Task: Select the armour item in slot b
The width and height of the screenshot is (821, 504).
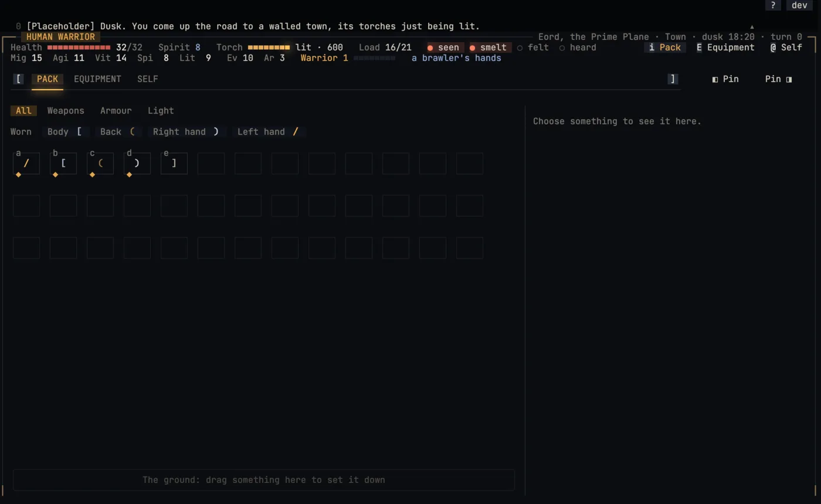Action: [x=63, y=164]
